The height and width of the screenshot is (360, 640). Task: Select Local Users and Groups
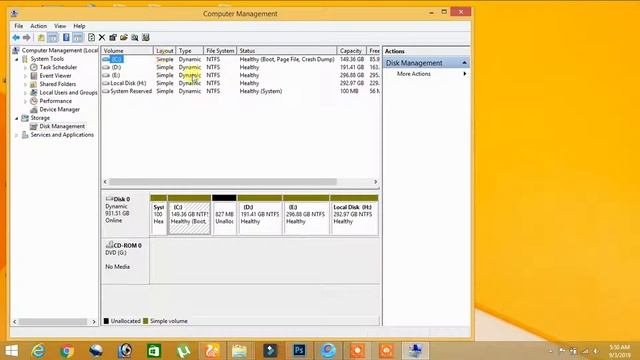pos(68,93)
